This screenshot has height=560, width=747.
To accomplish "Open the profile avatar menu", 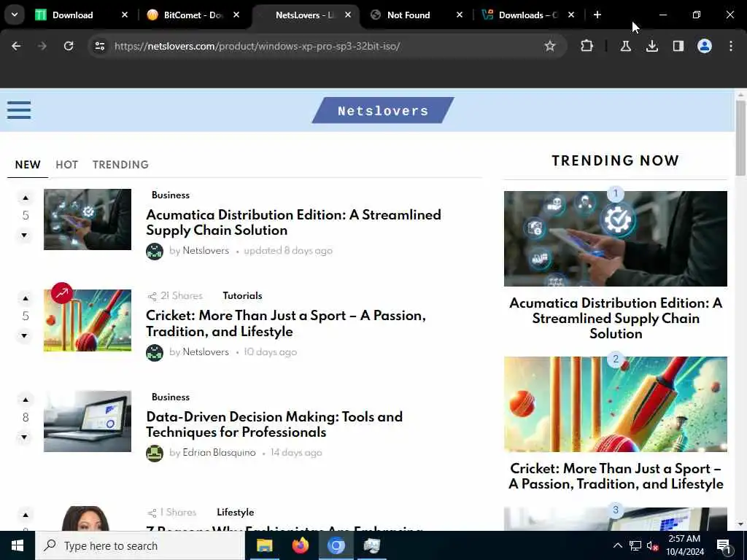I will coord(705,46).
